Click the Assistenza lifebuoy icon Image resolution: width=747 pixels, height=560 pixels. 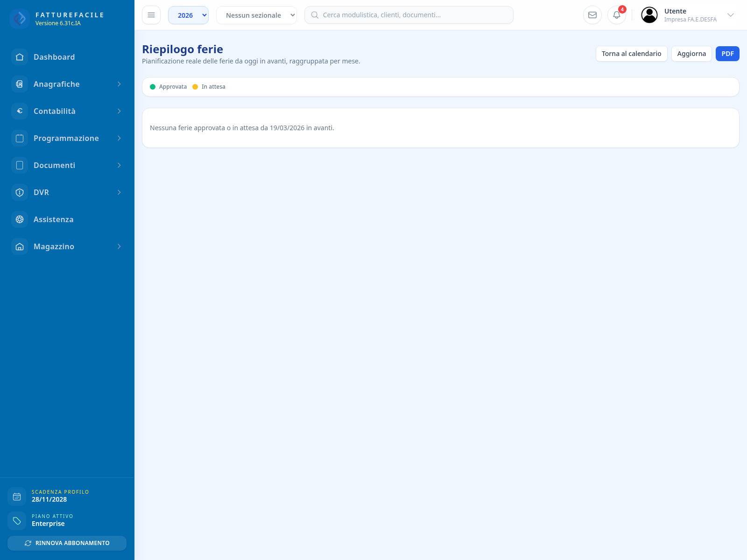click(20, 219)
